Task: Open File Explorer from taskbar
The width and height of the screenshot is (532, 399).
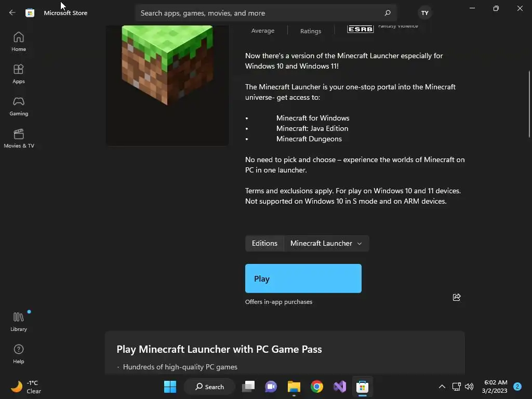Action: coord(294,387)
